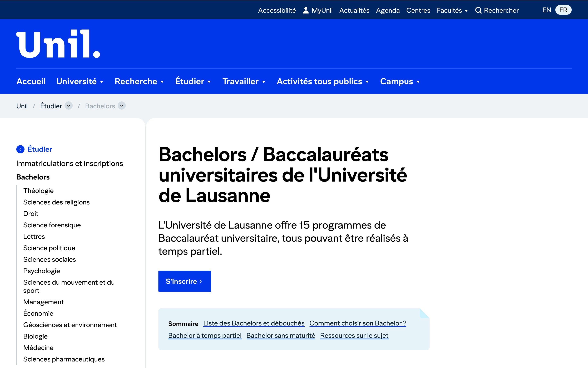Open Actualités
This screenshot has width=588, height=368.
[354, 10]
